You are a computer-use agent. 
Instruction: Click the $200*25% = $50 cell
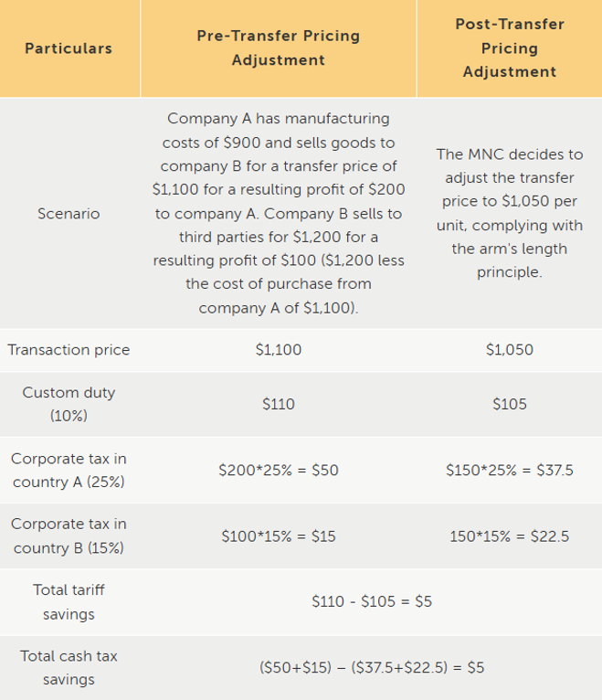tap(279, 470)
